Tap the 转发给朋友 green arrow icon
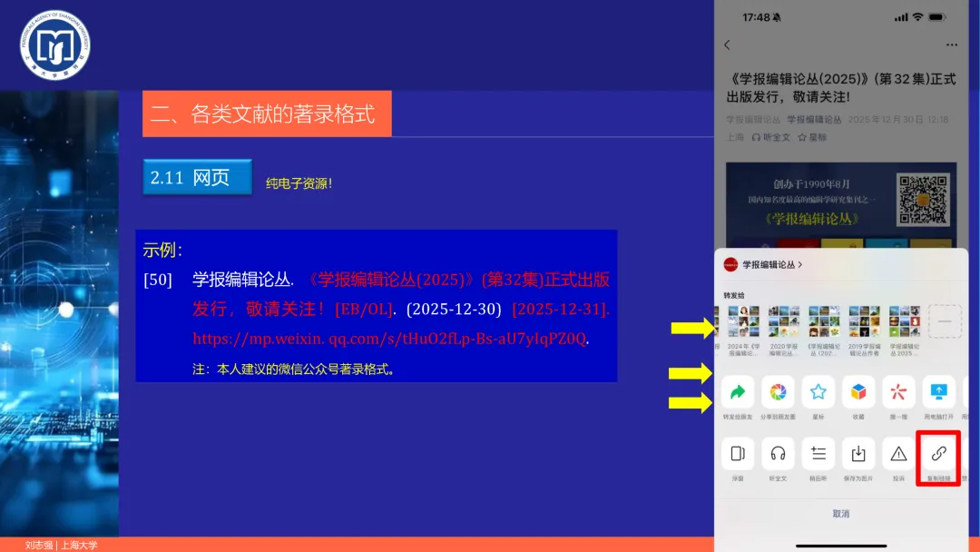This screenshot has width=980, height=552. point(738,392)
